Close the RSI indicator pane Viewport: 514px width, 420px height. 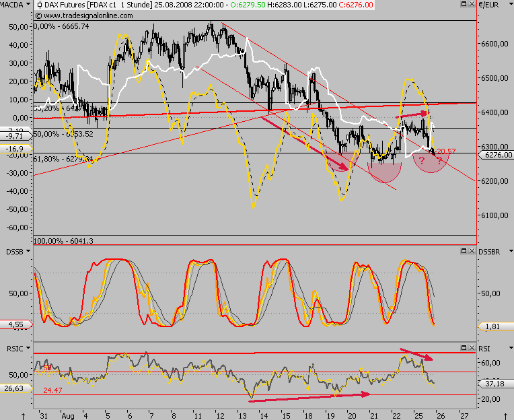(x=470, y=347)
